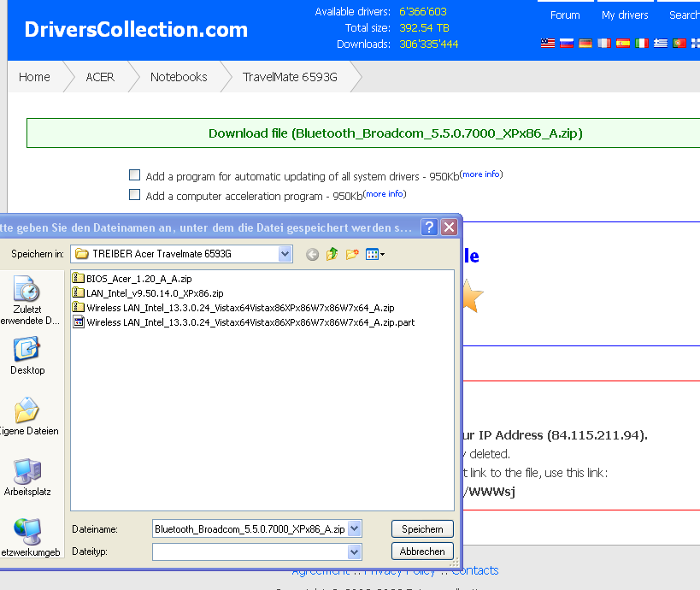Select the Desktop shortcut in places bar

click(x=27, y=356)
